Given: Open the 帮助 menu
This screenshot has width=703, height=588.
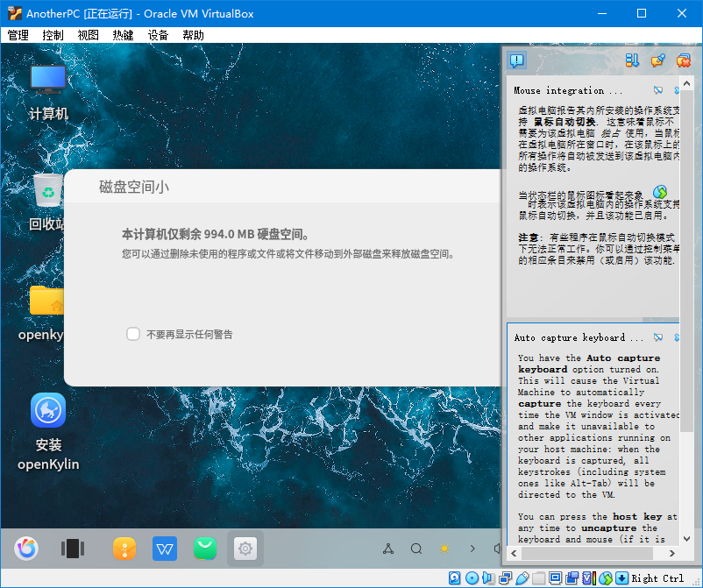Looking at the screenshot, I should point(193,35).
